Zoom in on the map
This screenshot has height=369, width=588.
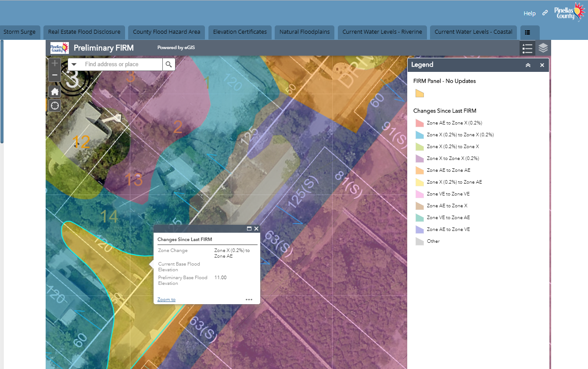click(x=54, y=64)
